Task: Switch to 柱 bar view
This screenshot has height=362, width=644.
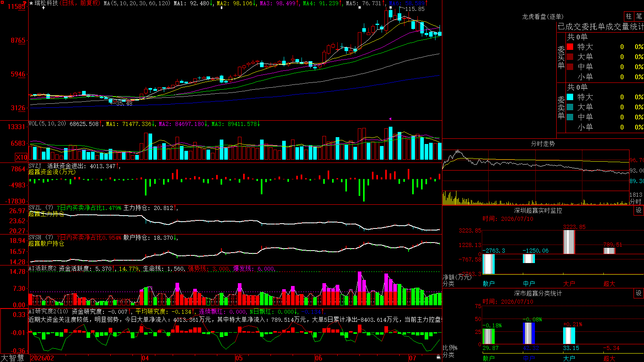Action: pos(629,16)
